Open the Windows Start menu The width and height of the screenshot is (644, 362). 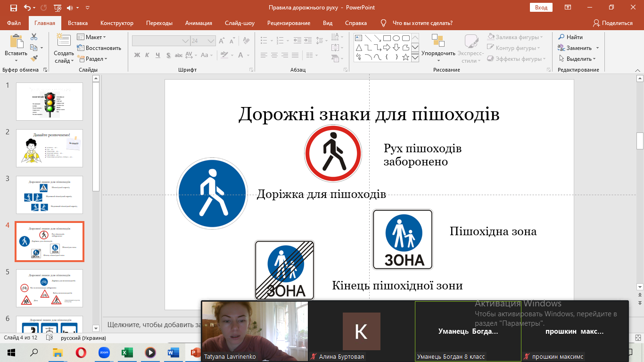tap(11, 353)
